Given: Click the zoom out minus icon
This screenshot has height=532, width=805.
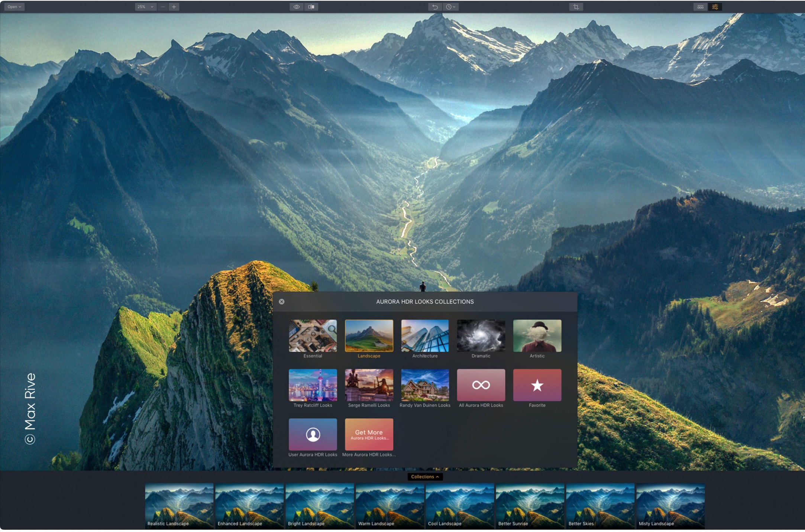Looking at the screenshot, I should [x=162, y=7].
